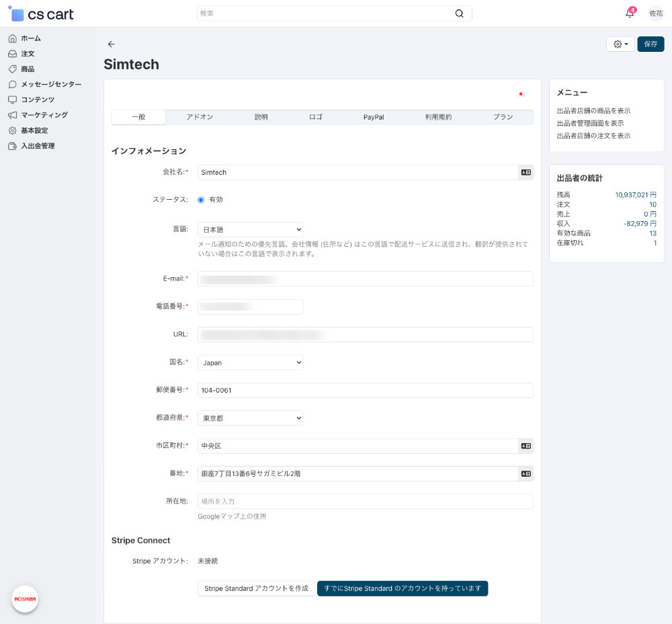Open the gear settings dropdown menu
Image resolution: width=672 pixels, height=624 pixels.
(x=620, y=44)
